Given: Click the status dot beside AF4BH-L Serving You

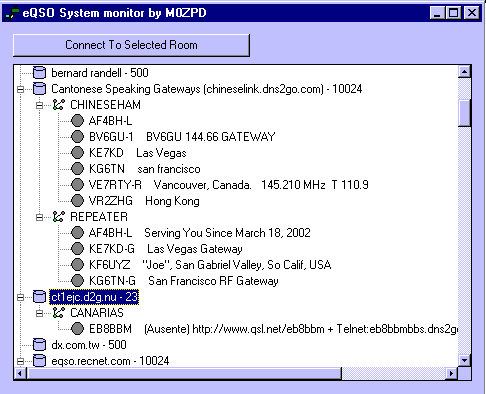Looking at the screenshot, I should point(77,233).
